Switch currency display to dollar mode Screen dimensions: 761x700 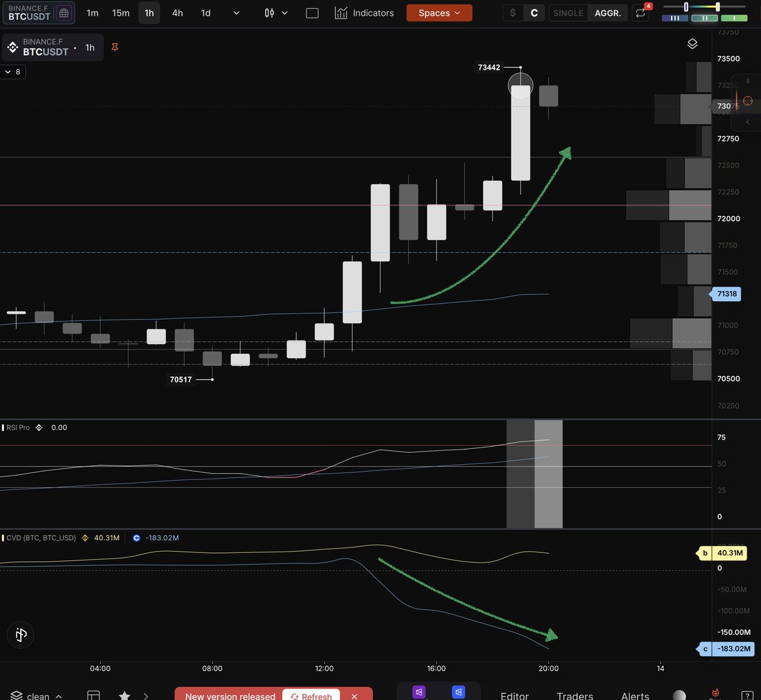pos(513,11)
